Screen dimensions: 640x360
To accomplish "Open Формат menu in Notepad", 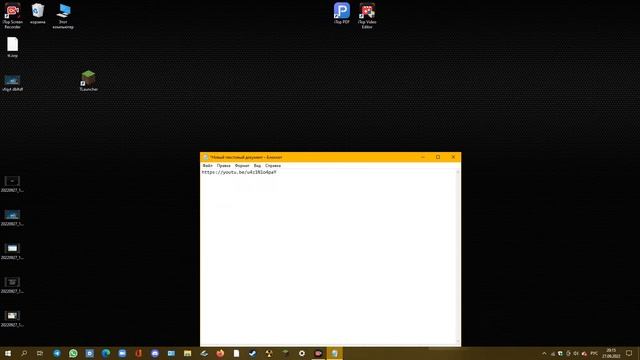I will [242, 166].
